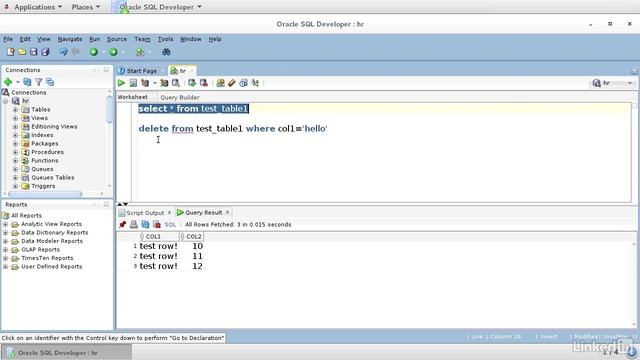Open the Source menu
Viewport: 640px width, 360px height.
[117, 39]
